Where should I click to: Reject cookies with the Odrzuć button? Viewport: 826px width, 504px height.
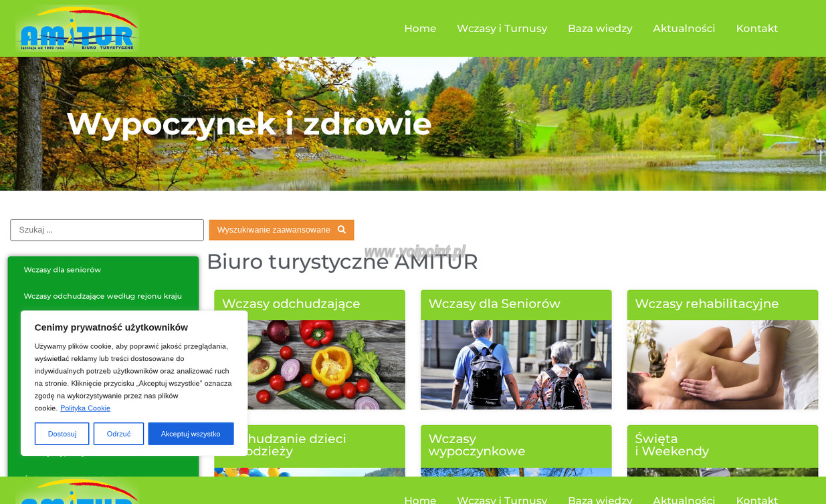click(118, 434)
